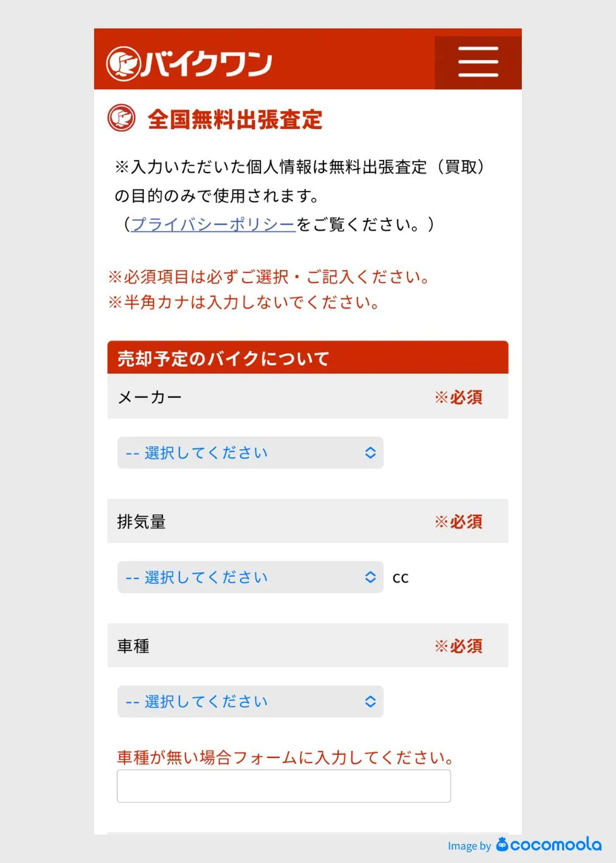Click the 排気量 field label
Image resolution: width=616 pixels, height=863 pixels.
click(x=142, y=522)
